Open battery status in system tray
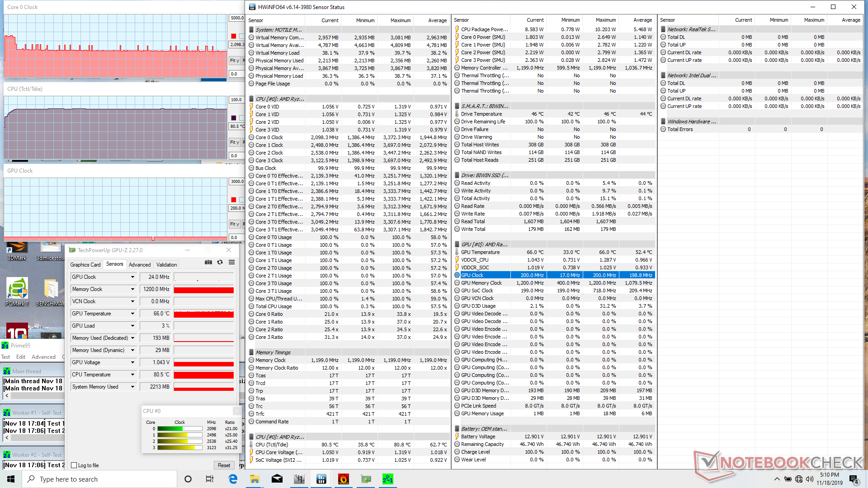 click(788, 479)
